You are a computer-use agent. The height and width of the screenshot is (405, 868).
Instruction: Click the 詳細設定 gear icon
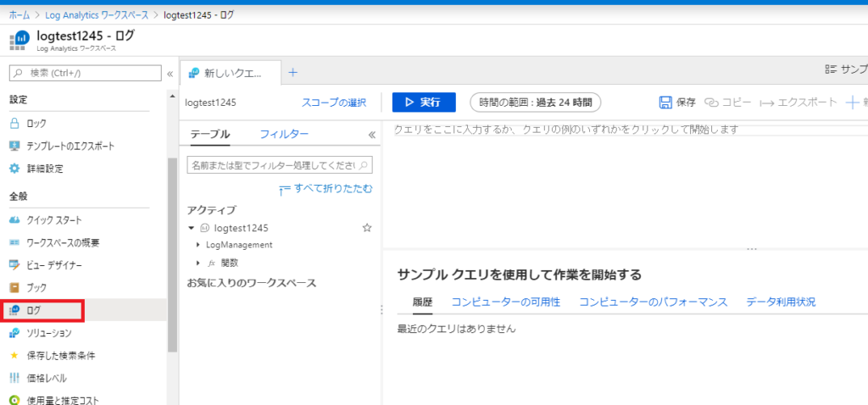[15, 169]
